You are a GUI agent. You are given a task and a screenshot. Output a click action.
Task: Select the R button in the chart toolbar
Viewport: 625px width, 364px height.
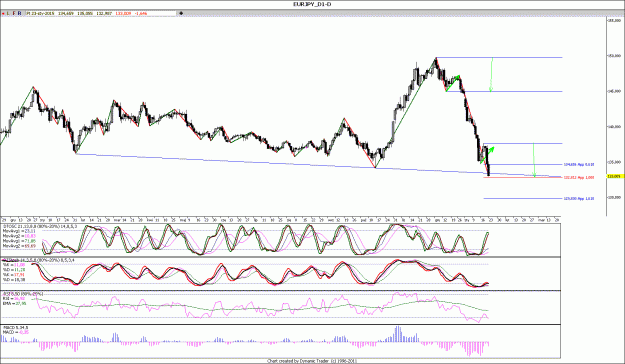(x=20, y=13)
